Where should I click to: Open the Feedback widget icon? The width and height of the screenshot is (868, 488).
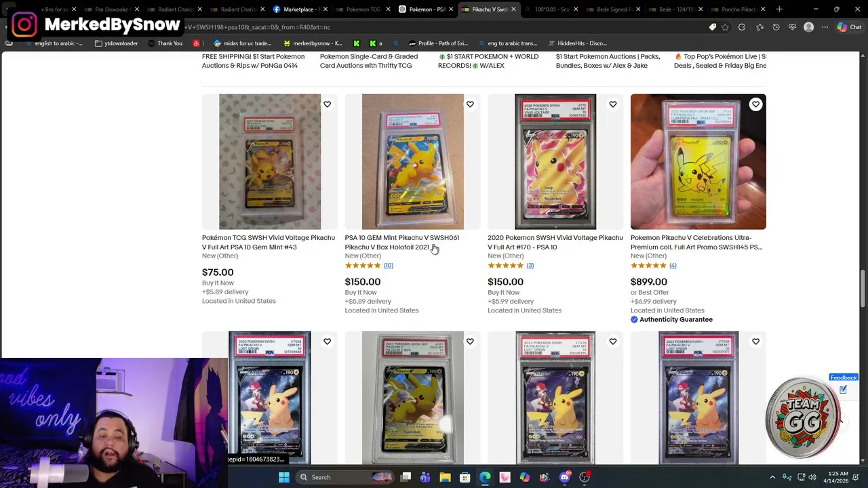pyautogui.click(x=843, y=390)
